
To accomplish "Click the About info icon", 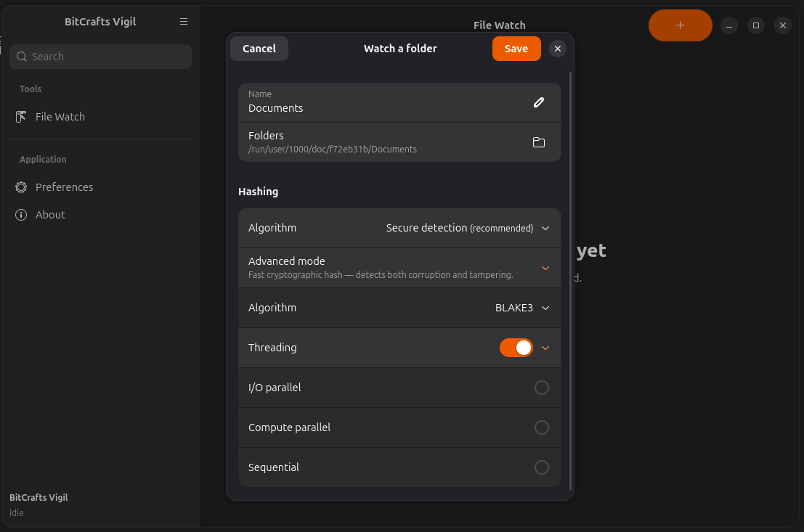I will 21,215.
